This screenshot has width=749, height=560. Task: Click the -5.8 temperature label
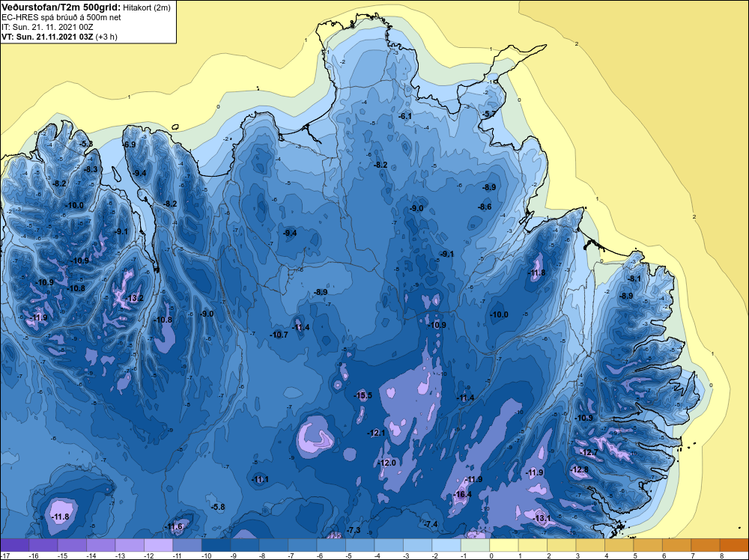tap(217, 507)
